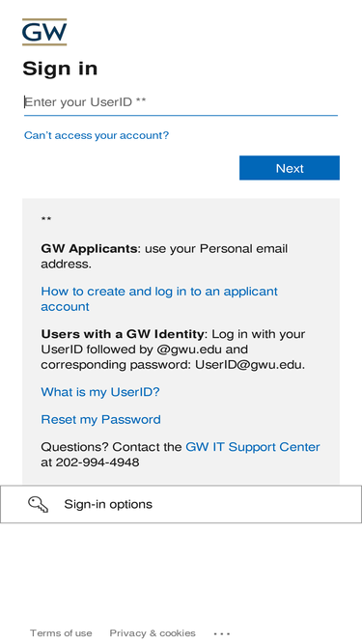Open the Sign-in options button
362x644 pixels.
[181, 504]
